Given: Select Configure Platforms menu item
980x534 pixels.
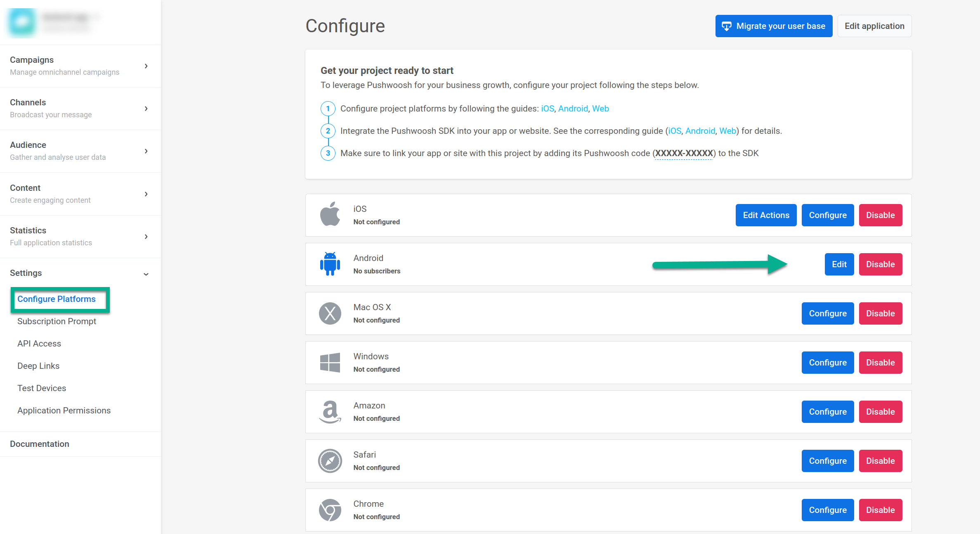Looking at the screenshot, I should (x=57, y=299).
